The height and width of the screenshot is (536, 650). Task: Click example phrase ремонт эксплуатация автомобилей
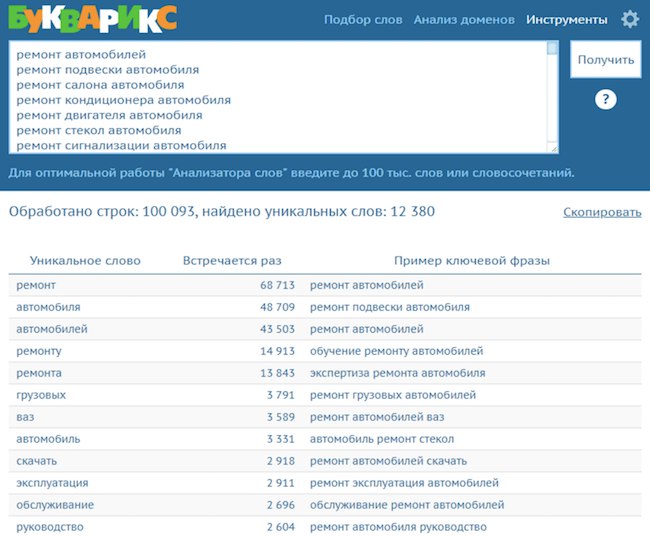(404, 483)
